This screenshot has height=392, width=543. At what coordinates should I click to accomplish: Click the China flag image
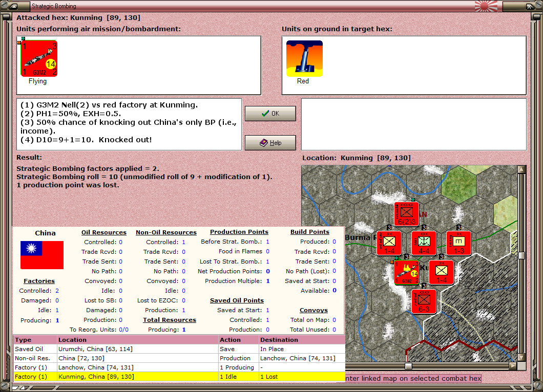coord(42,255)
